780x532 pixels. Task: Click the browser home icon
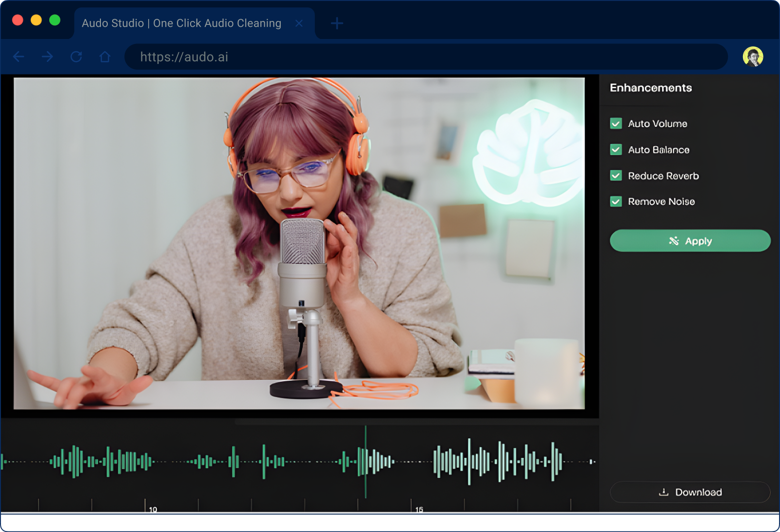tap(105, 57)
